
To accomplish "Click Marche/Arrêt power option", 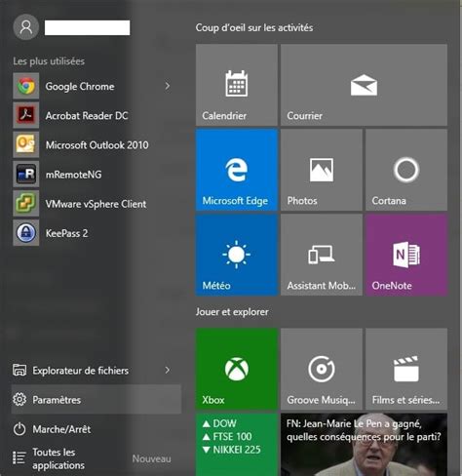I will click(96, 429).
